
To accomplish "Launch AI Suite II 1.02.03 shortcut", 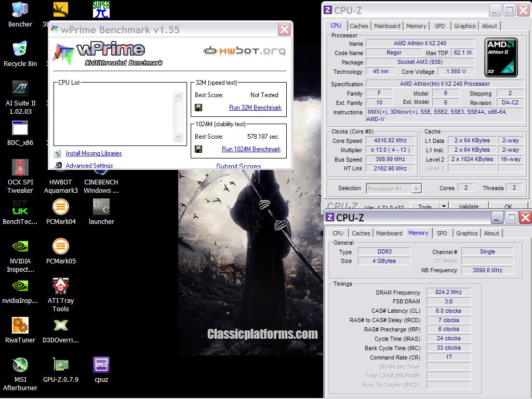I will (20, 97).
